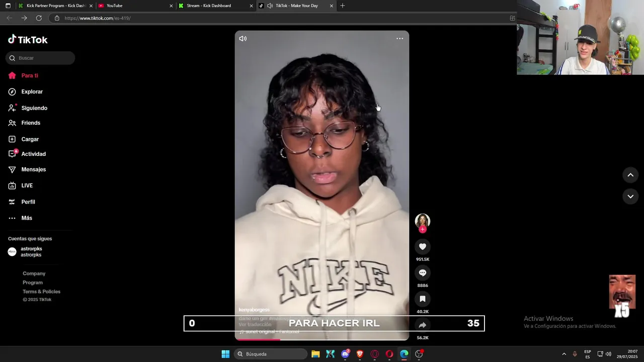Open the comments speech bubble icon

(x=423, y=273)
